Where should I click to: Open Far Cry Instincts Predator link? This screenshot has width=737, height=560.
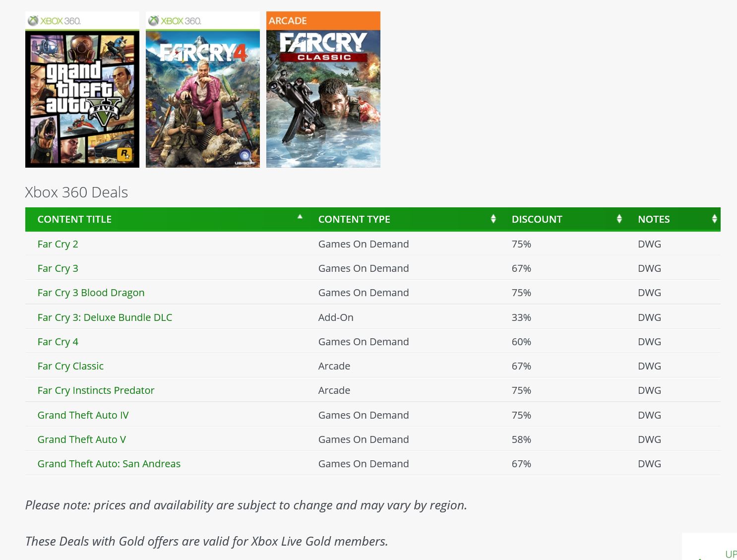point(96,390)
